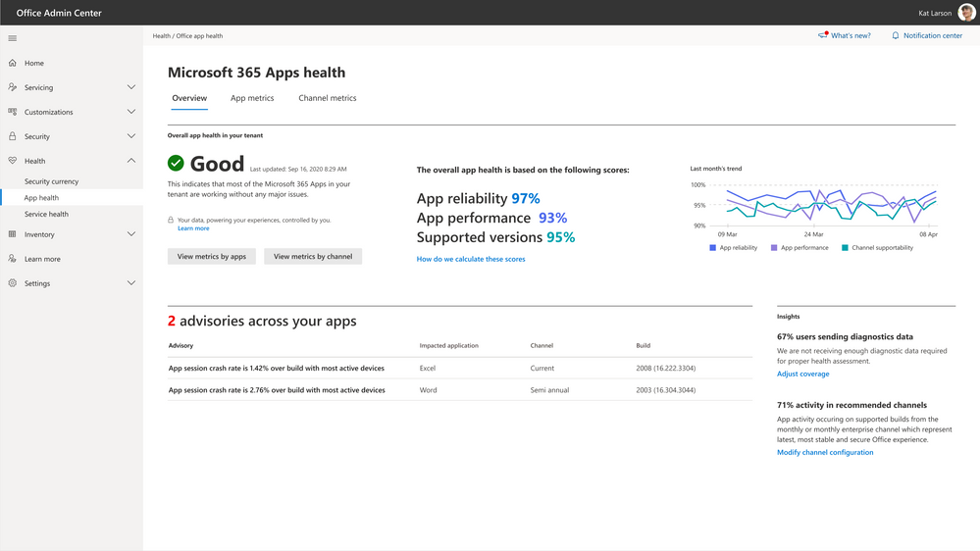Click the Health breadcrumb link
This screenshot has height=551, width=980.
[161, 36]
